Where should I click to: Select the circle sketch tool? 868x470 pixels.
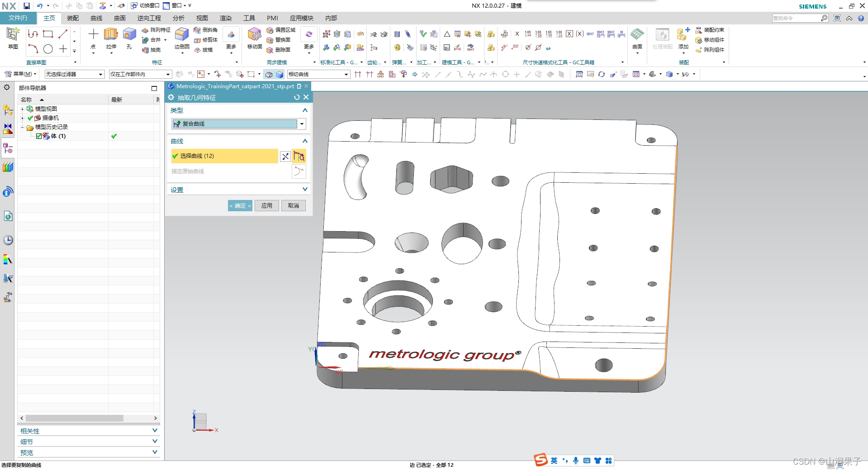coord(48,49)
